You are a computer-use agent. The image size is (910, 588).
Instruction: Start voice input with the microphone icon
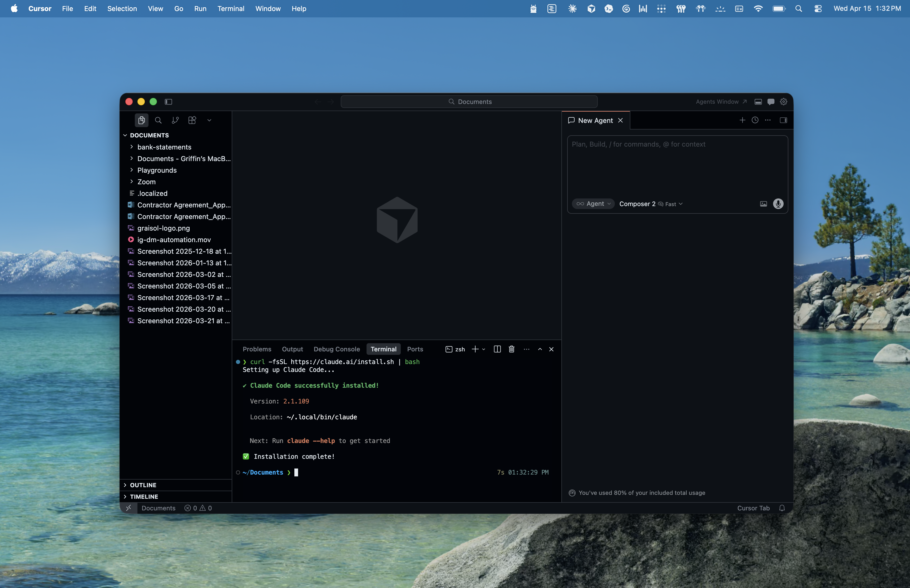click(x=778, y=204)
